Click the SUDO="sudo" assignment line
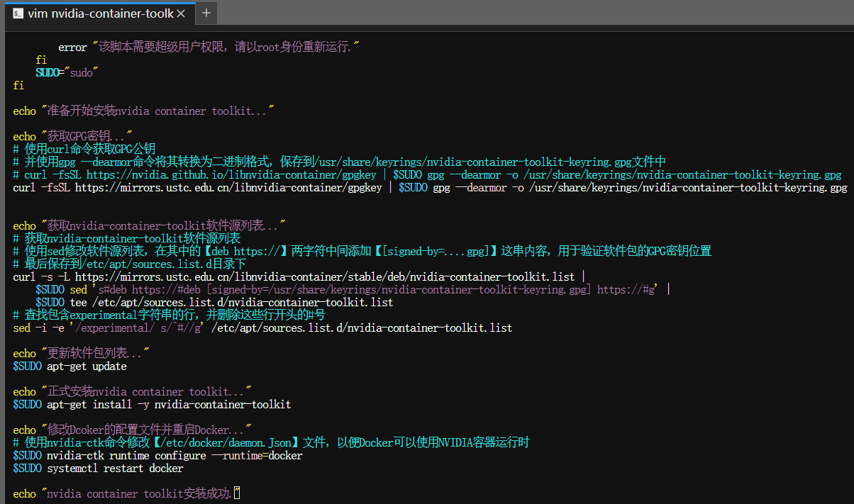Screen dimensions: 854x504 pyautogui.click(x=66, y=73)
